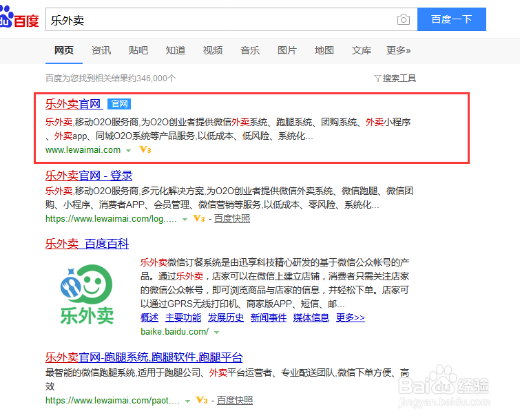Switch to the 贴吧 tab
520x420 pixels.
coord(138,50)
